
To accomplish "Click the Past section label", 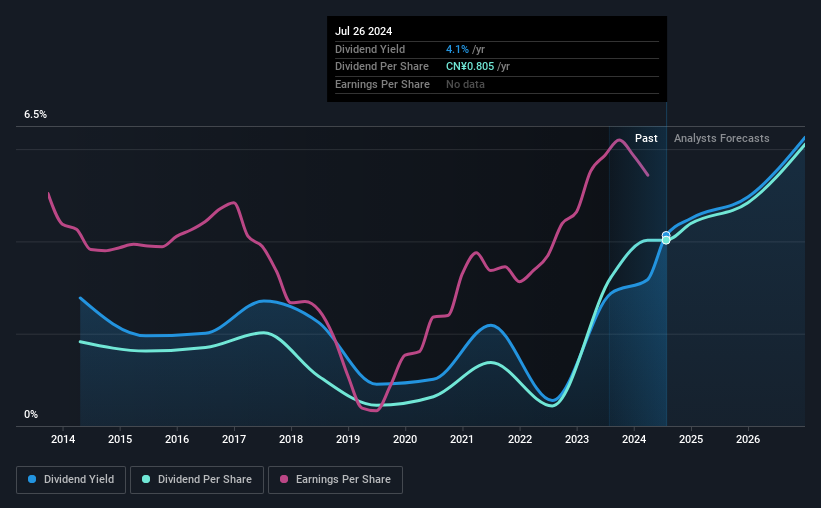I will point(646,138).
